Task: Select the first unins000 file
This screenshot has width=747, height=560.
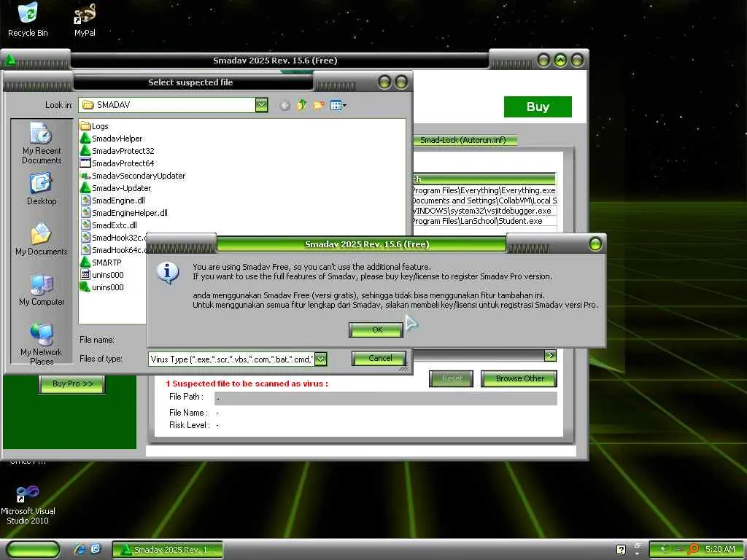Action: tap(102, 275)
